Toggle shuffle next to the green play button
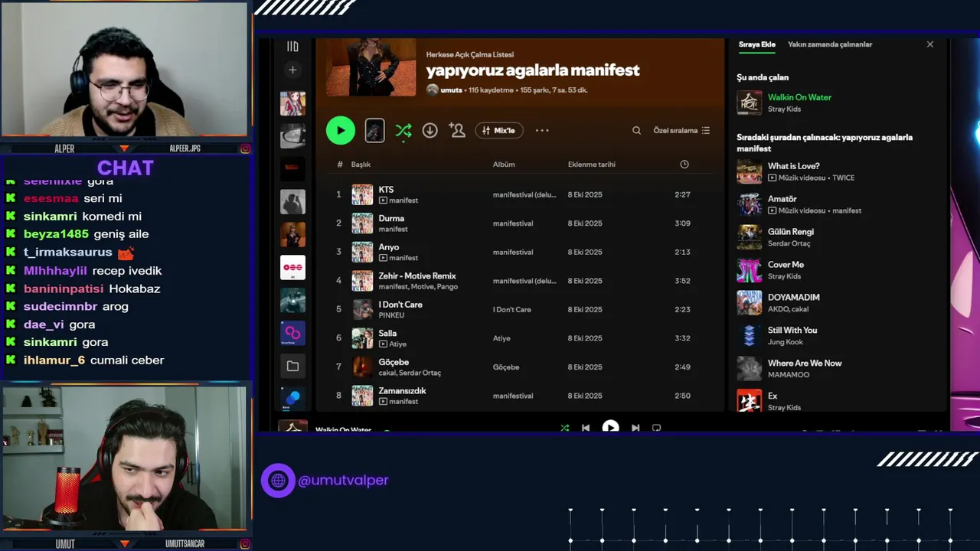The width and height of the screenshot is (980, 551). coord(403,131)
